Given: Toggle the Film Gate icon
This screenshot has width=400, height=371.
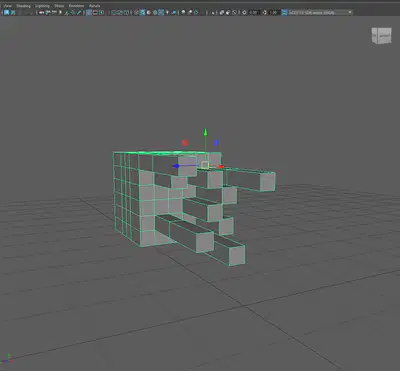Looking at the screenshot, I should click(x=95, y=12).
